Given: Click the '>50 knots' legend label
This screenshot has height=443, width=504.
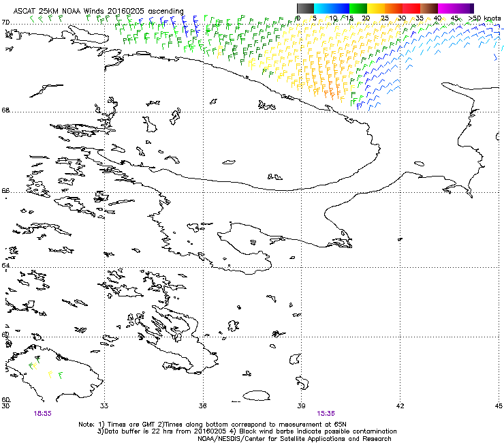Looking at the screenshot, I should pos(484,18).
